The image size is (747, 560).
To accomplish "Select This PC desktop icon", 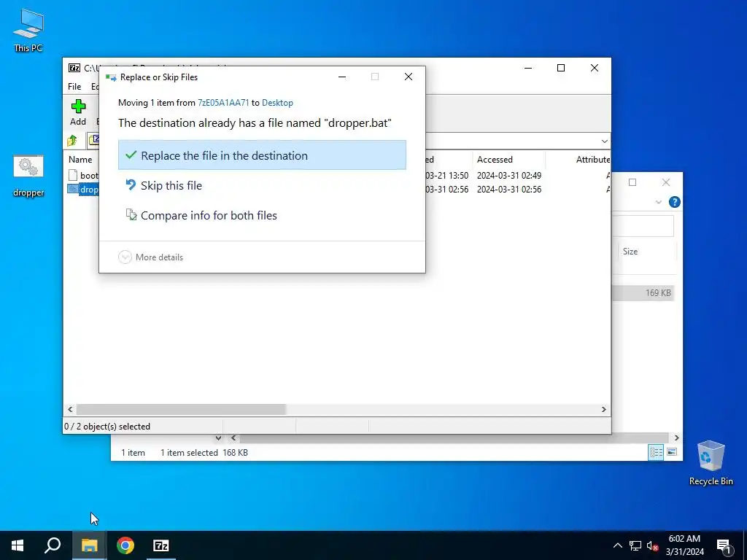I will (28, 30).
